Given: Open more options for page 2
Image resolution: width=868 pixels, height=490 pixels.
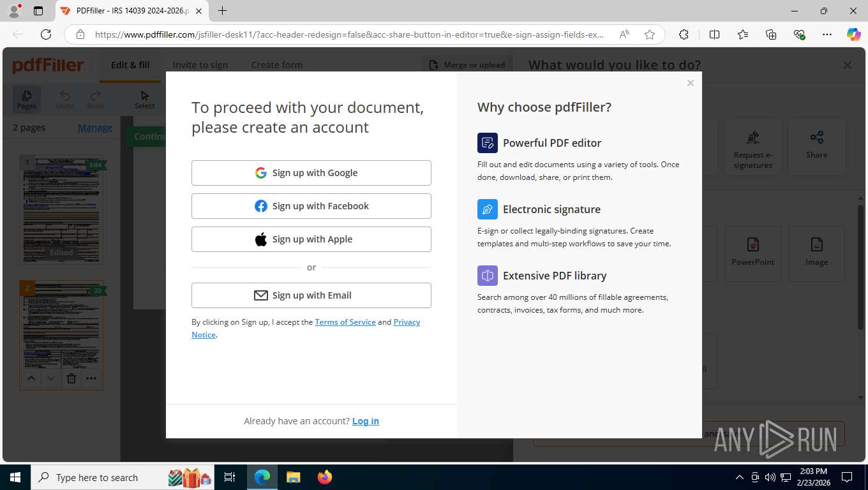Looking at the screenshot, I should pos(91,378).
